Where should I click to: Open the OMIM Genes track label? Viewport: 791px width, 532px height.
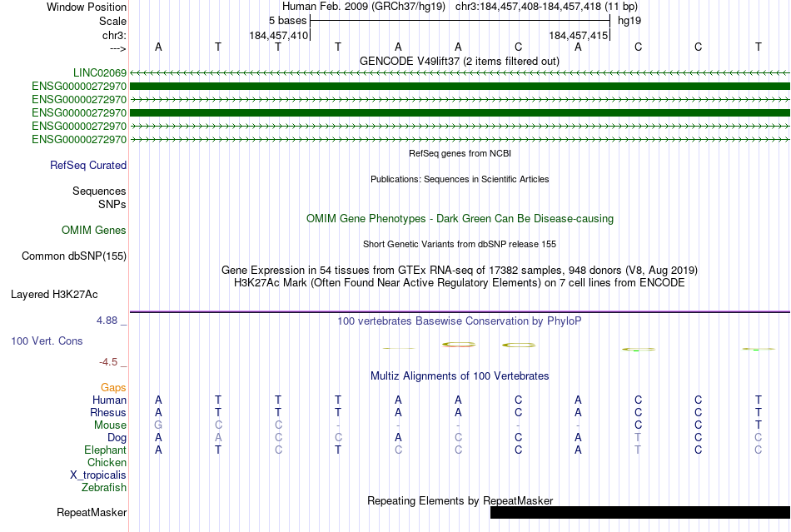click(94, 231)
